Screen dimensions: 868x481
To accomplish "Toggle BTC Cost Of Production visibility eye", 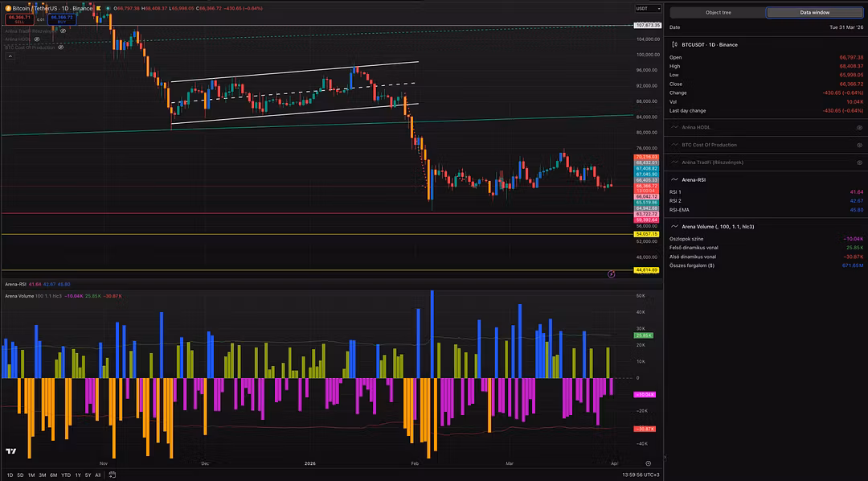I will 859,145.
